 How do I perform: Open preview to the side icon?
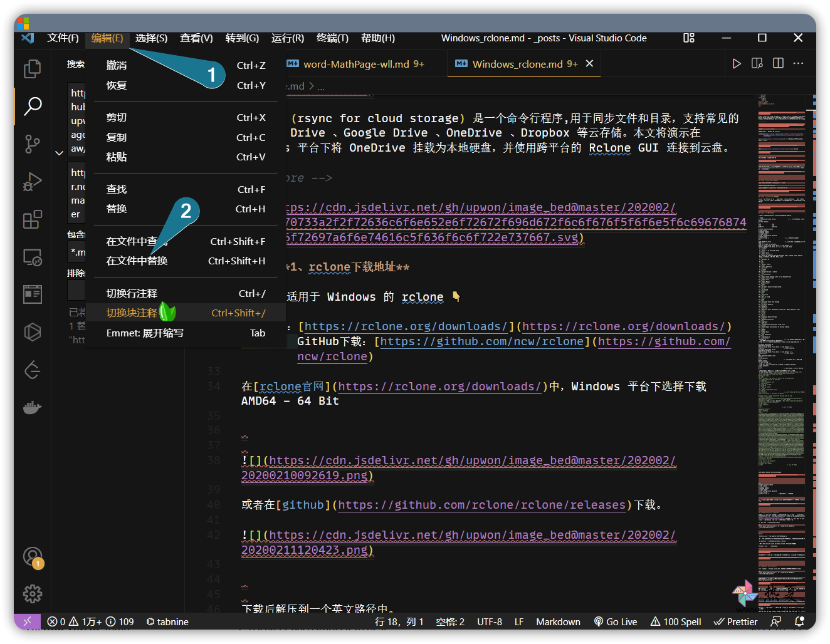757,63
